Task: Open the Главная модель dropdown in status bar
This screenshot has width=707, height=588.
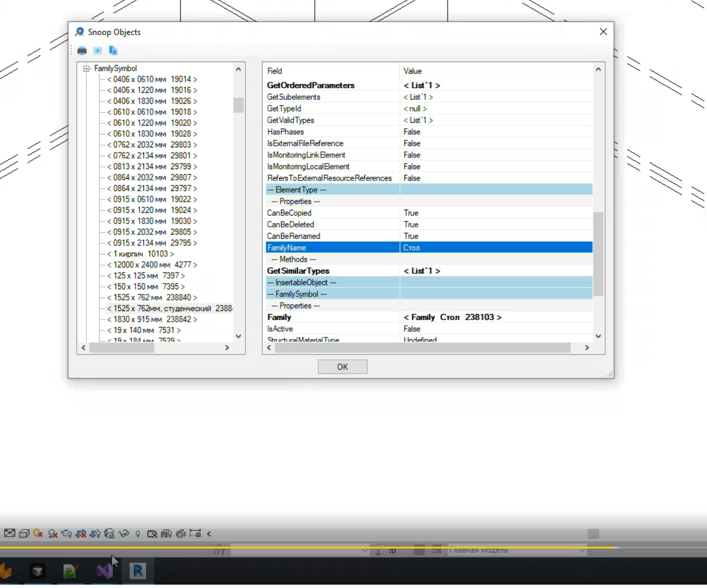Action: coord(517,550)
